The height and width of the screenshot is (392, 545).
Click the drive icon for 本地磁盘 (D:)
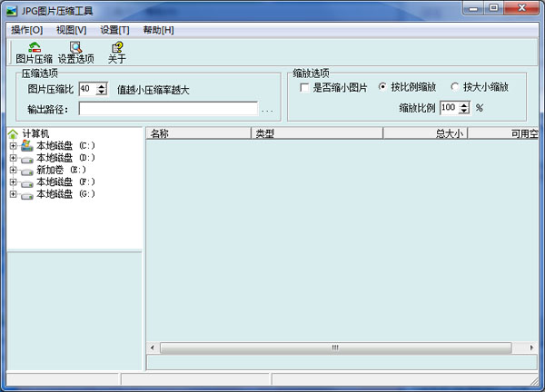click(x=27, y=159)
